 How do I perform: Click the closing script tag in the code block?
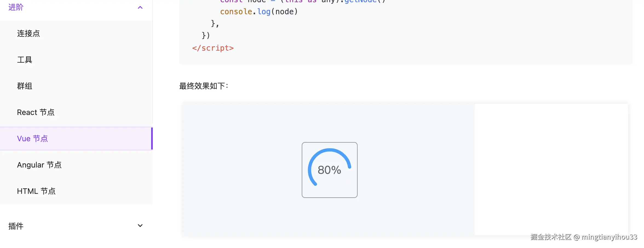click(213, 48)
